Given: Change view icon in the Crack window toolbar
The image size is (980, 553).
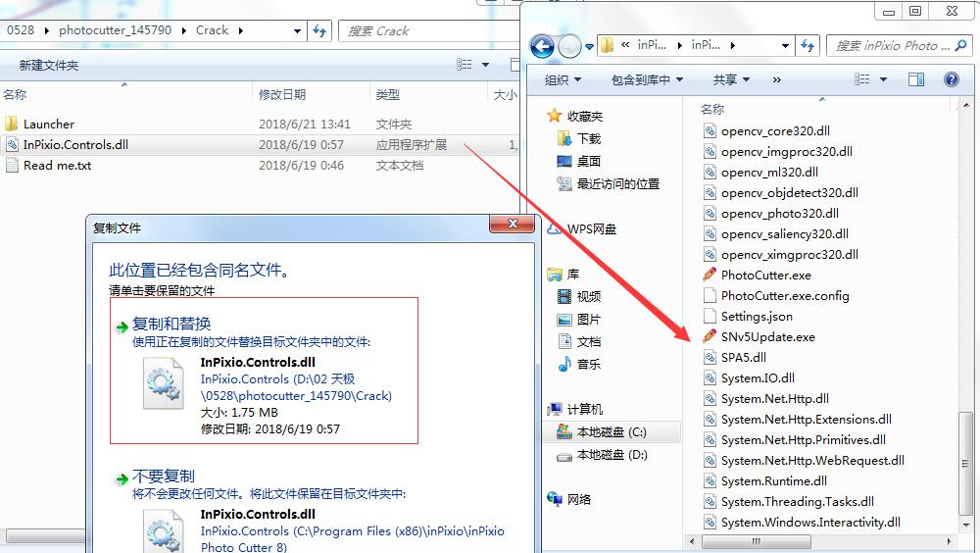Looking at the screenshot, I should [x=464, y=65].
